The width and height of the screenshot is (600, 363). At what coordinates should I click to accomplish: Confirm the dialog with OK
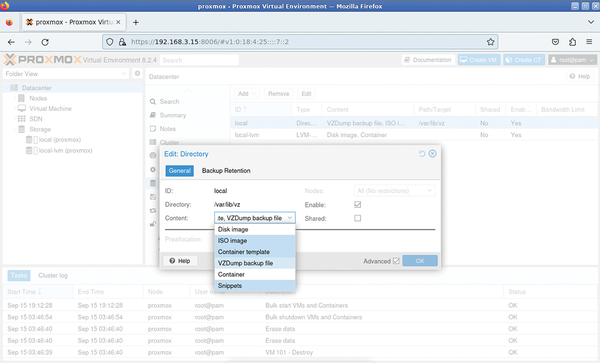coord(420,260)
